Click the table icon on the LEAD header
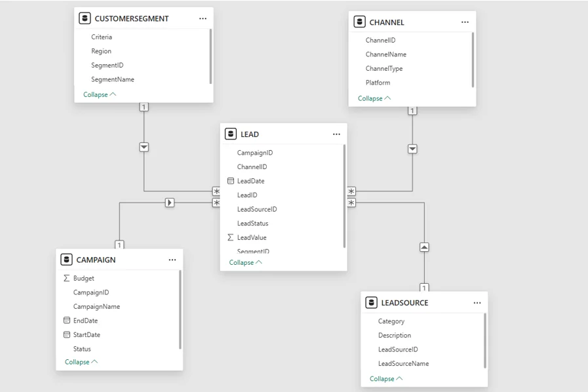Image resolution: width=588 pixels, height=392 pixels. [x=231, y=134]
